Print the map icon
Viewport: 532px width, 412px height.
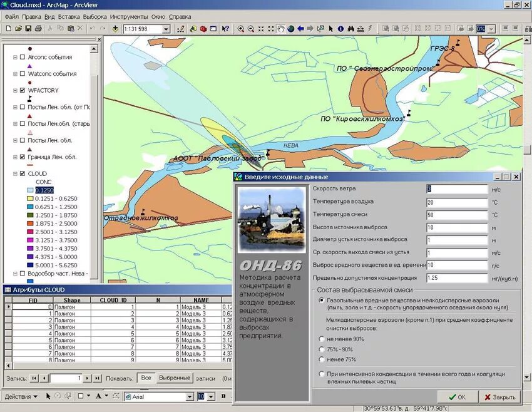(38, 29)
